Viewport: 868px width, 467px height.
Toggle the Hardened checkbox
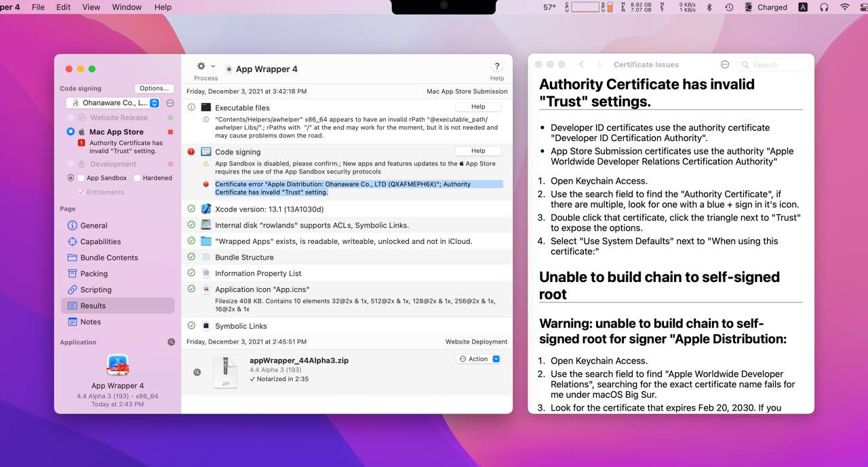click(x=138, y=178)
